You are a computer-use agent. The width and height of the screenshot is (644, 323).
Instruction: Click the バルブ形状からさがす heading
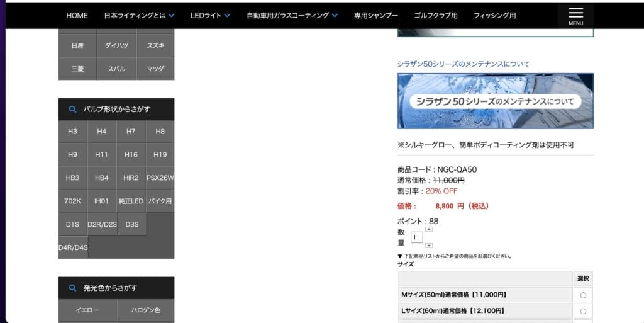click(116, 110)
